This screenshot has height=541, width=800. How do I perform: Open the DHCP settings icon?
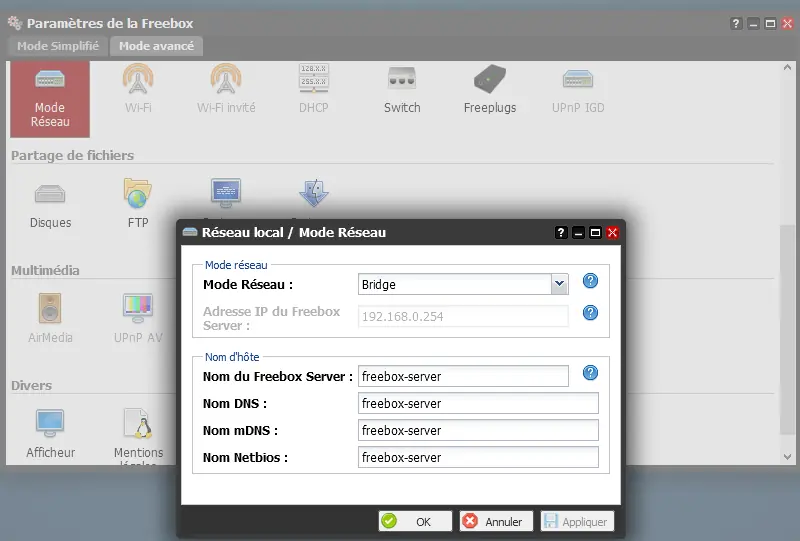314,88
